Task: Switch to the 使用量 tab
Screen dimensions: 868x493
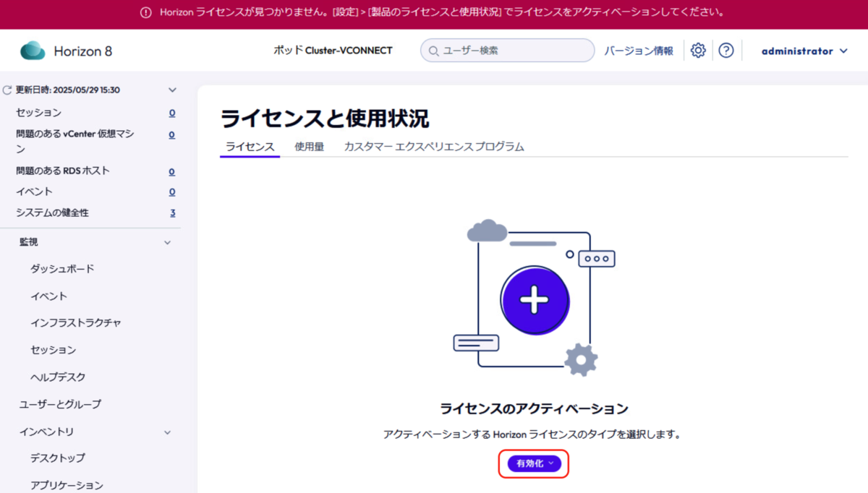Action: (x=309, y=147)
